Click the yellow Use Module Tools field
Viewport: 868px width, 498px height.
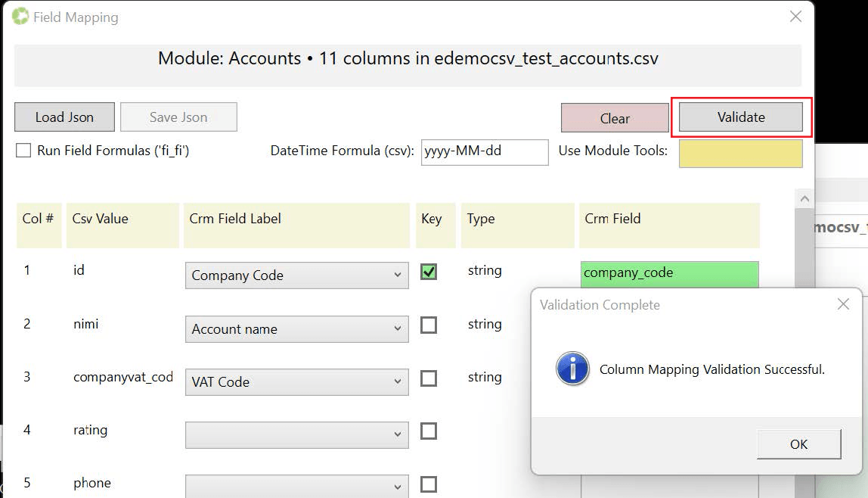click(740, 153)
